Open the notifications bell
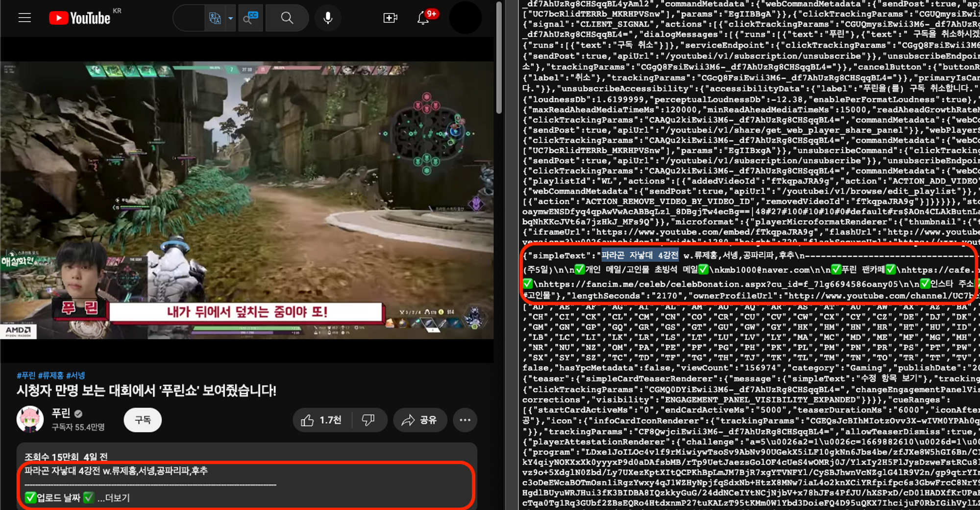Viewport: 980px width, 510px height. click(423, 18)
